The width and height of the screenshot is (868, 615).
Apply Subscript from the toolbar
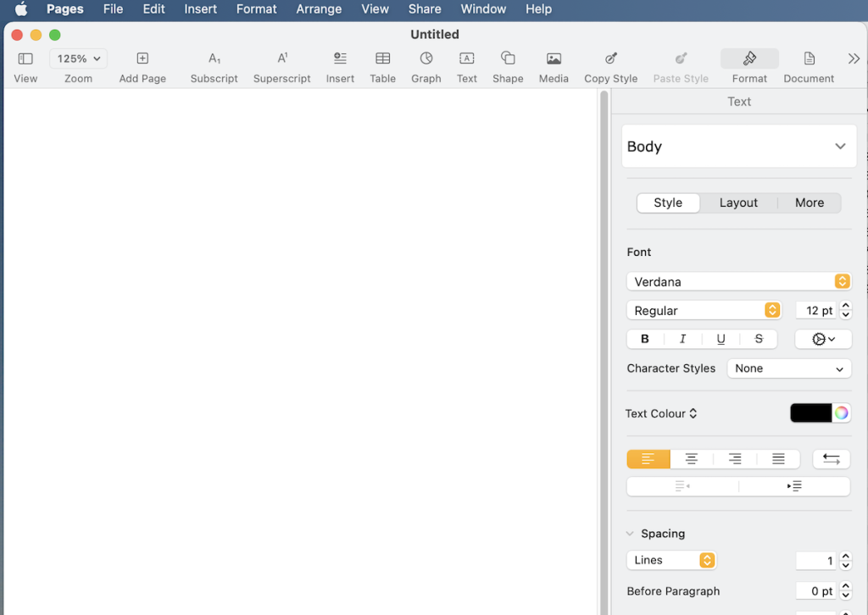pos(214,58)
